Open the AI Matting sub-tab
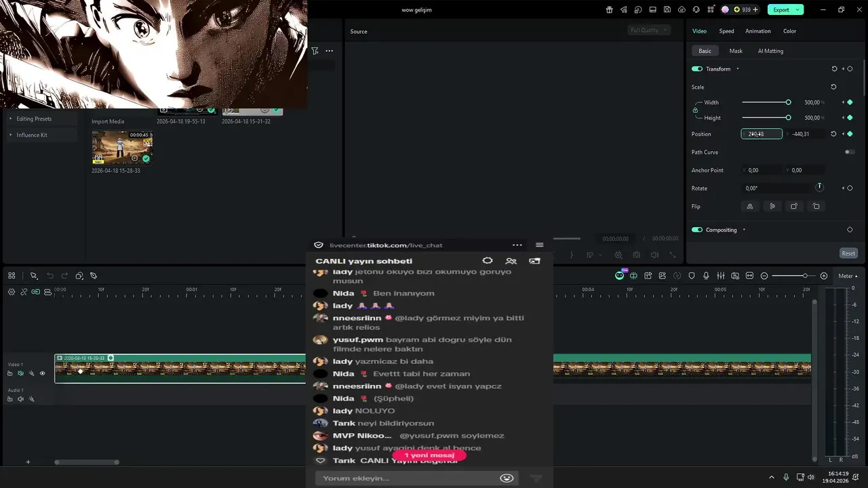The width and height of the screenshot is (868, 488). tap(770, 51)
